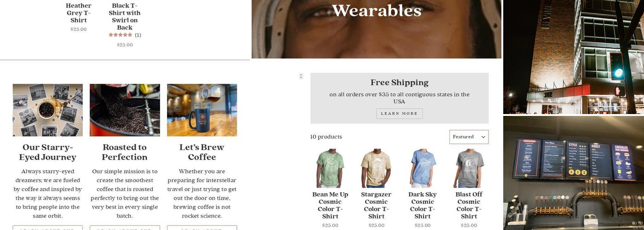Click the Roasted to Perfection roaster image
The image size is (644, 230).
tap(125, 110)
